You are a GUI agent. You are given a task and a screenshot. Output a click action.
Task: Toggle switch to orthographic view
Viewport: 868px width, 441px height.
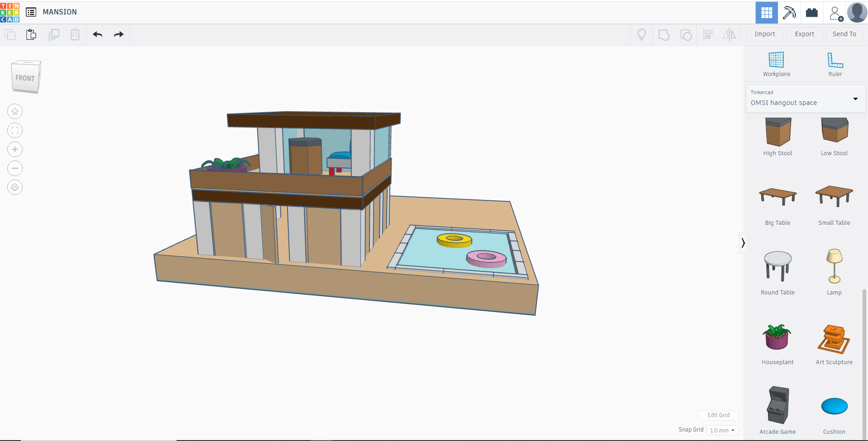click(x=15, y=187)
